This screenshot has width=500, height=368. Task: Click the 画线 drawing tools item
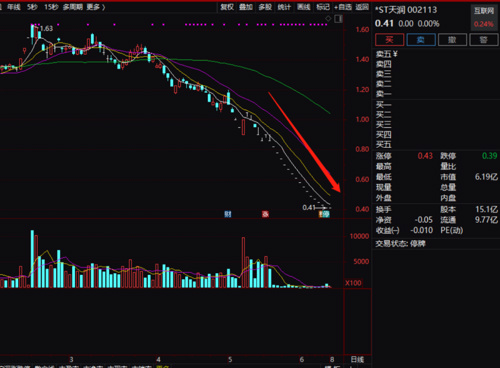pos(304,7)
